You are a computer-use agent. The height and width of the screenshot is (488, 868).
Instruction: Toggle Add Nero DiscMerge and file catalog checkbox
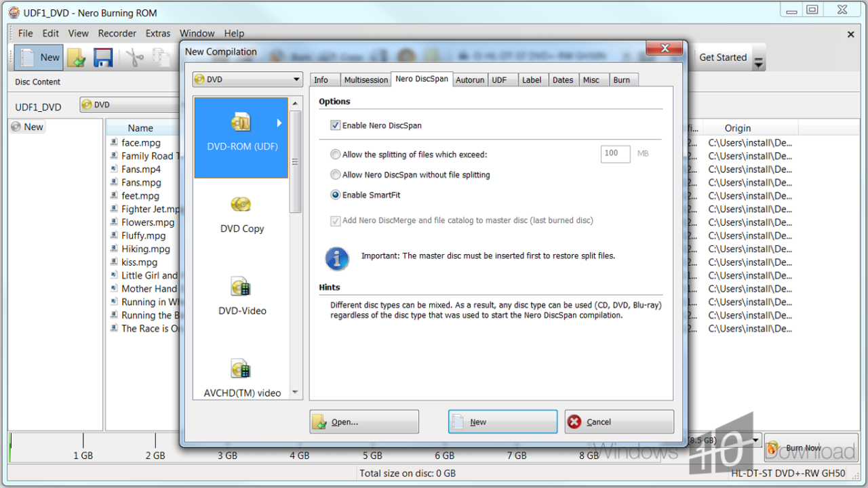pyautogui.click(x=335, y=221)
